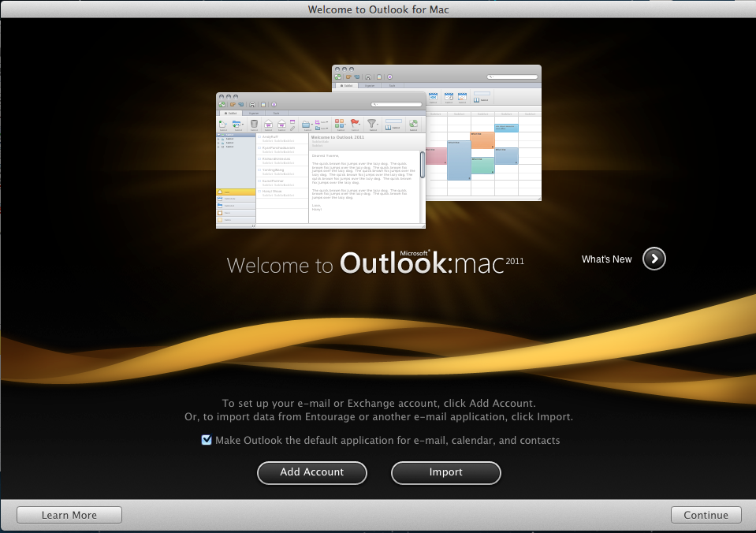This screenshot has height=533, width=756.
Task: Click the reading pane scrollbar in preview
Action: tap(422, 166)
